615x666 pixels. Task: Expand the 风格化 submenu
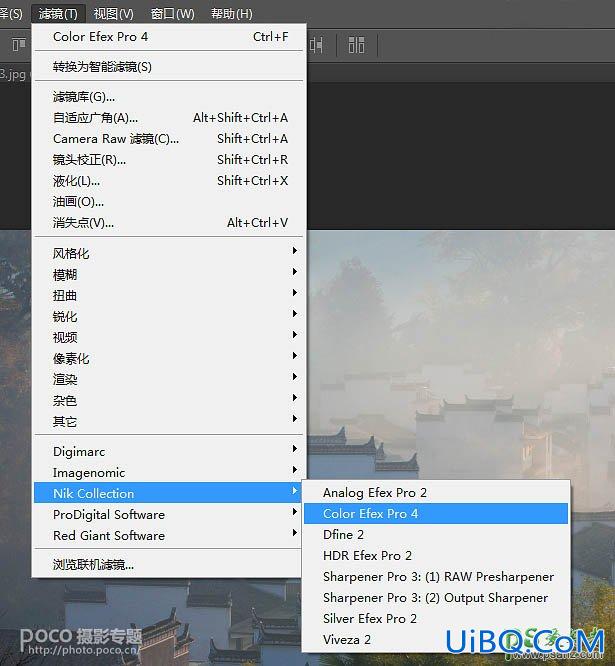pos(169,254)
